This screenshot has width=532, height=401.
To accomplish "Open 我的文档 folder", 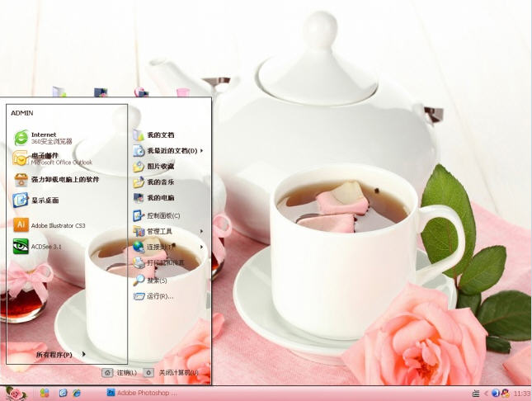I will 153,134.
